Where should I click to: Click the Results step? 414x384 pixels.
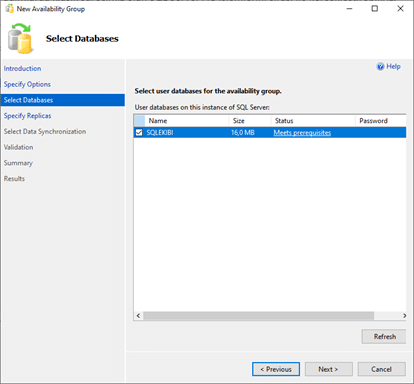pyautogui.click(x=14, y=179)
